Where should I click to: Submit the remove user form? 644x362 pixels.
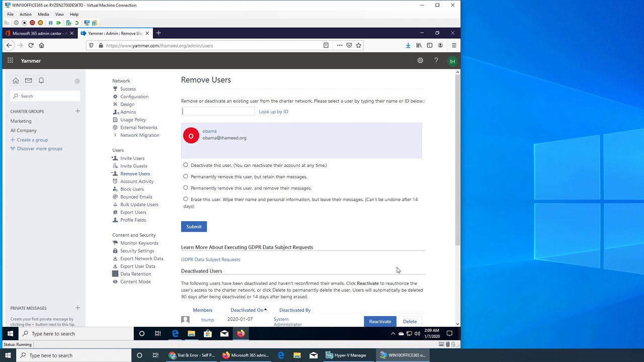(x=194, y=227)
